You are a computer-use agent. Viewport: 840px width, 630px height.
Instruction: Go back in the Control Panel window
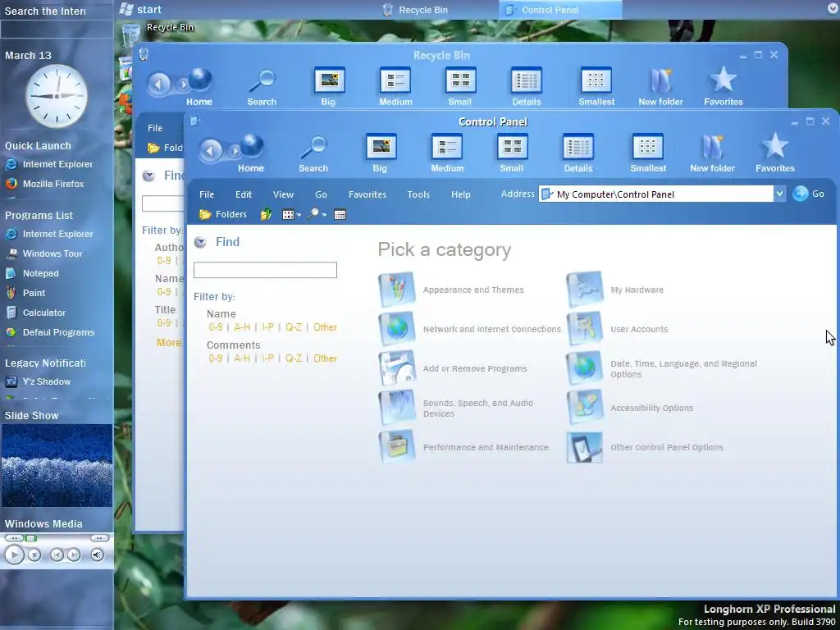point(211,151)
